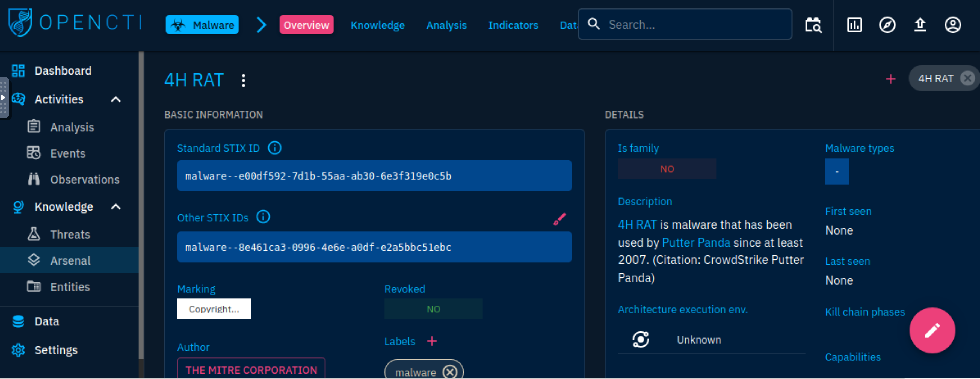Click the left panel handle arrow
The image size is (980, 379).
point(4,97)
